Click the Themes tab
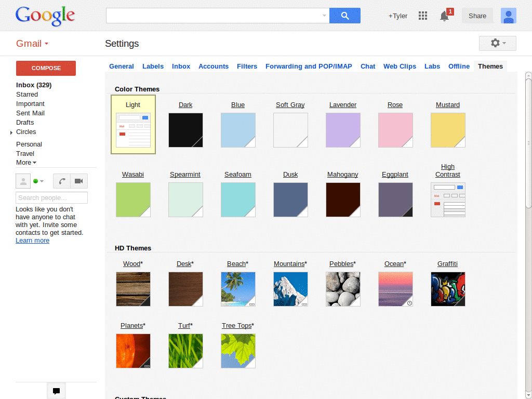The width and height of the screenshot is (532, 399). coord(490,66)
